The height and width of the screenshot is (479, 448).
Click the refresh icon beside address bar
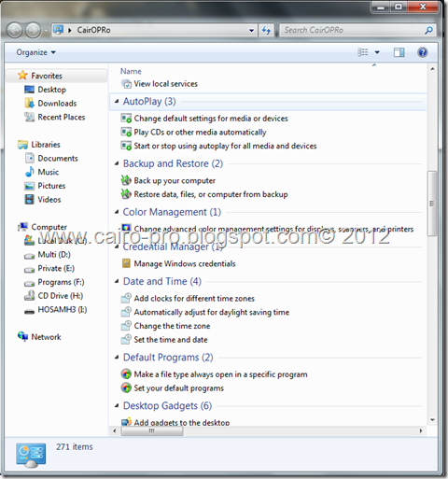pos(266,30)
